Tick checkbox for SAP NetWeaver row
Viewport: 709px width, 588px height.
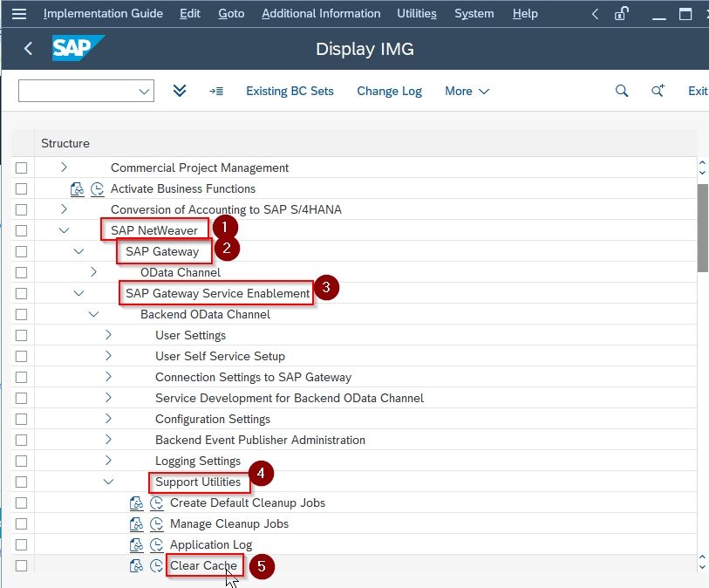(x=21, y=230)
